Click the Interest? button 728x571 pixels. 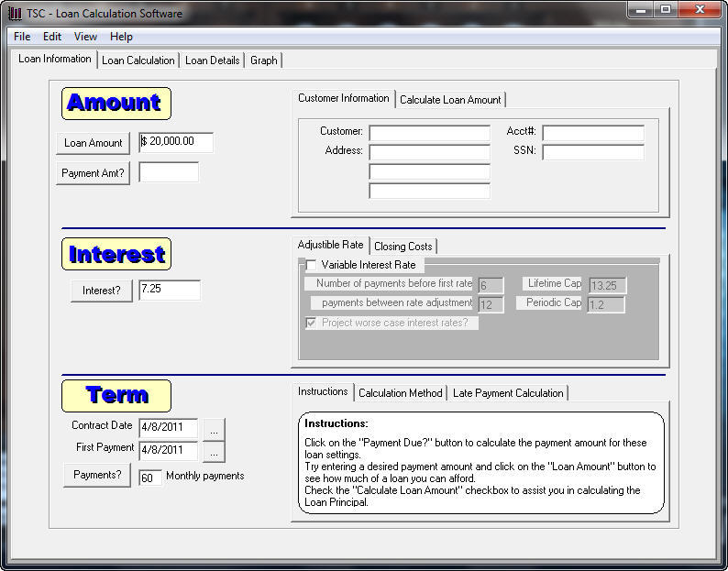(102, 291)
